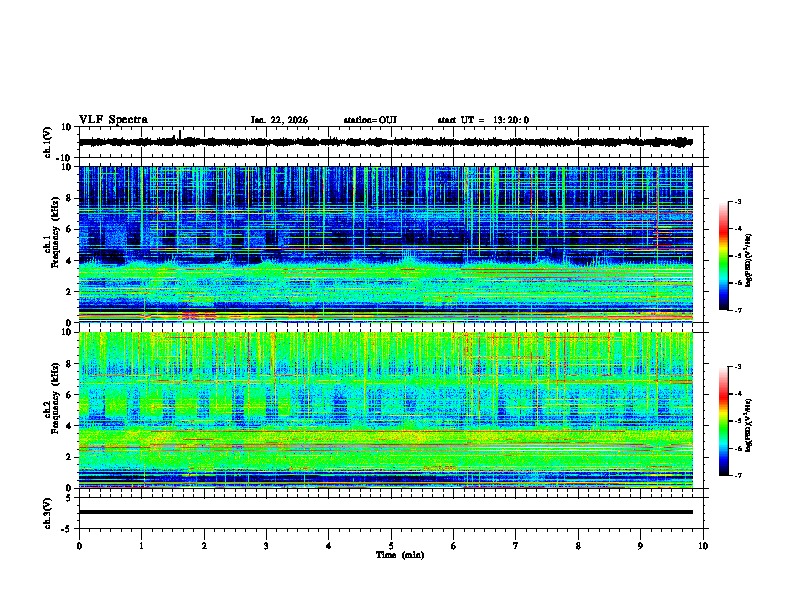Click the ch.1 colorbar log(PSD) units label

(x=749, y=260)
